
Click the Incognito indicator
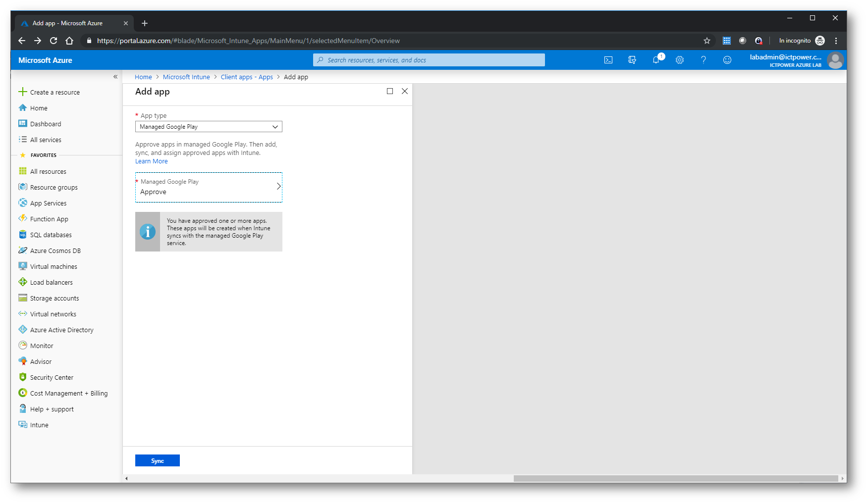(802, 41)
